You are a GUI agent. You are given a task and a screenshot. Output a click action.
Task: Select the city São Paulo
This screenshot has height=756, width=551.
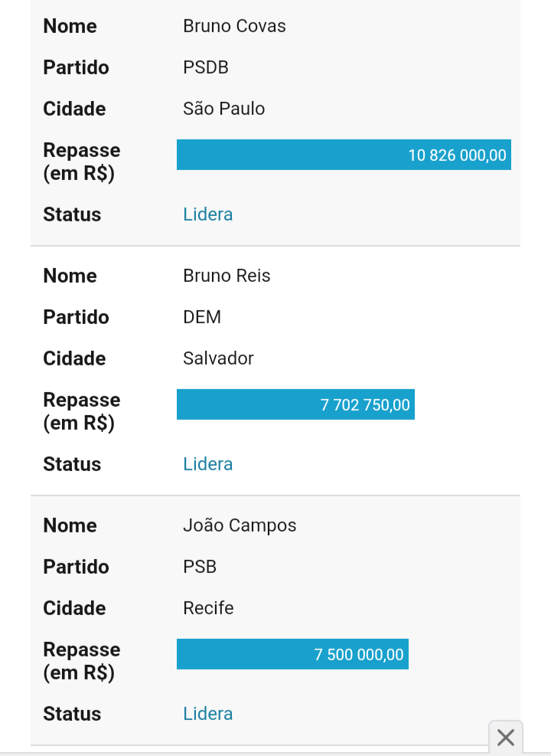(x=224, y=109)
